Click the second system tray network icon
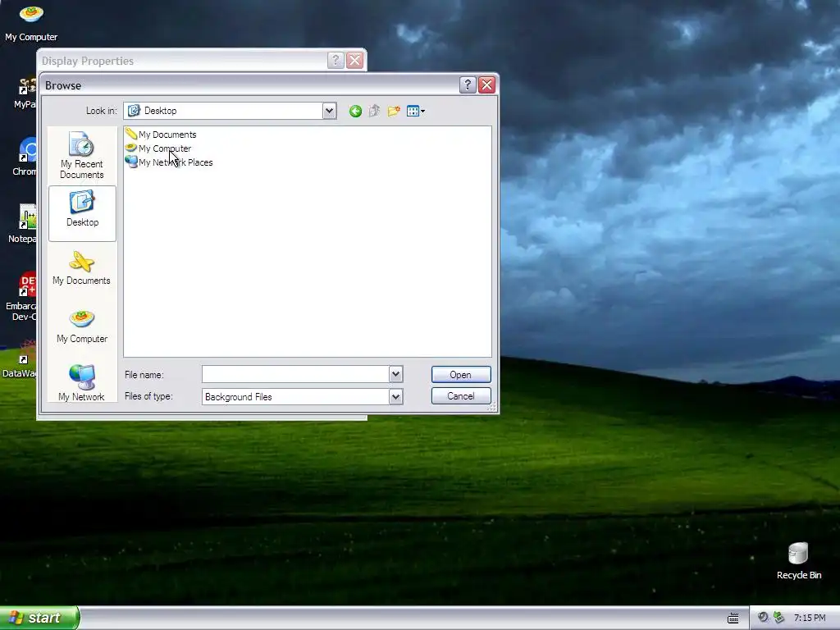840x630 pixels. coord(779,618)
